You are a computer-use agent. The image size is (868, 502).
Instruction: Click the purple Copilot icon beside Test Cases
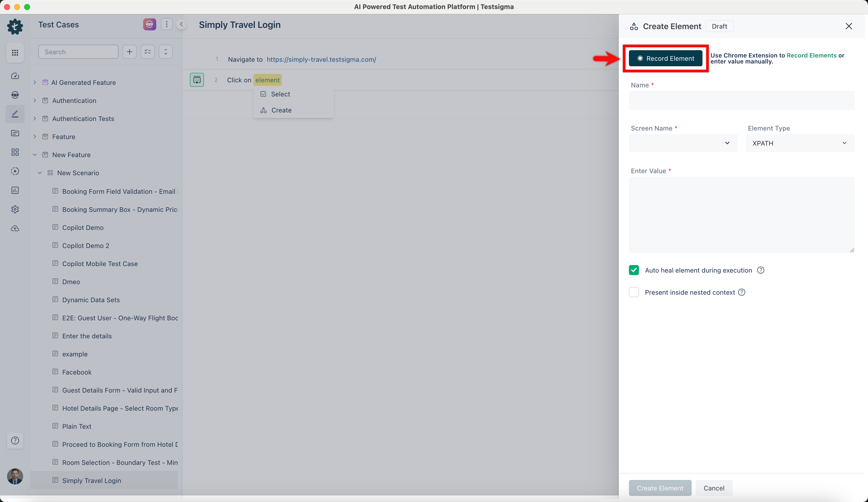click(149, 24)
